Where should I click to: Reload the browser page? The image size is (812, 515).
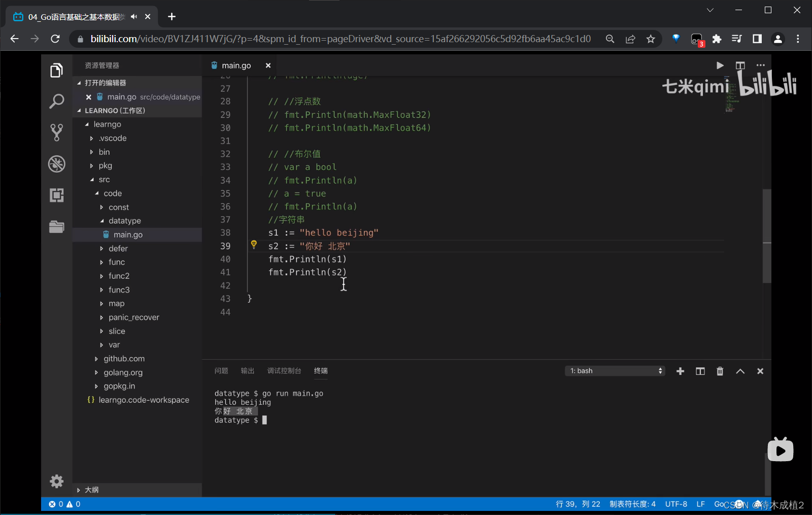(x=55, y=39)
